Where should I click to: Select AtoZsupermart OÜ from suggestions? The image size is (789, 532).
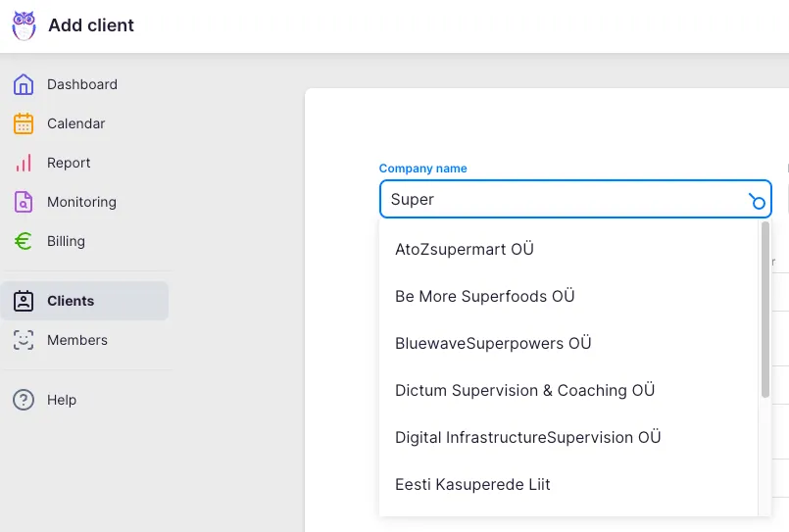465,249
